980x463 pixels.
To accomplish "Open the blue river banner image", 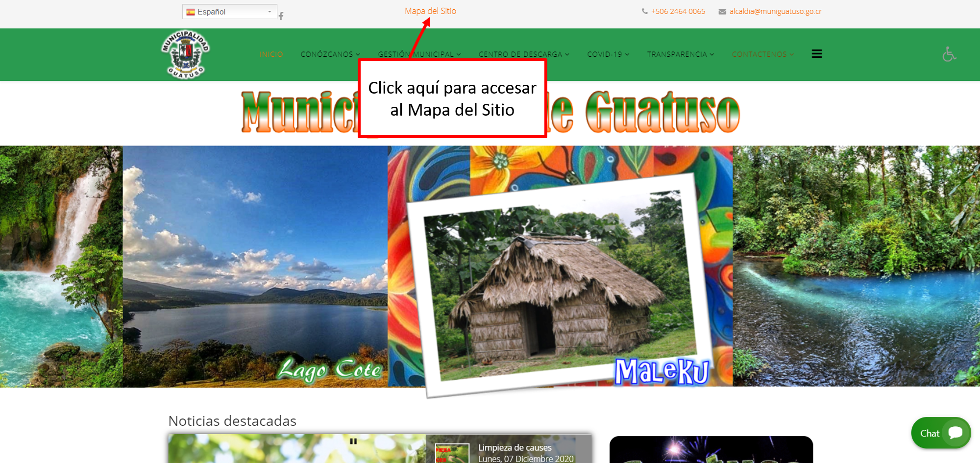I will click(x=856, y=266).
